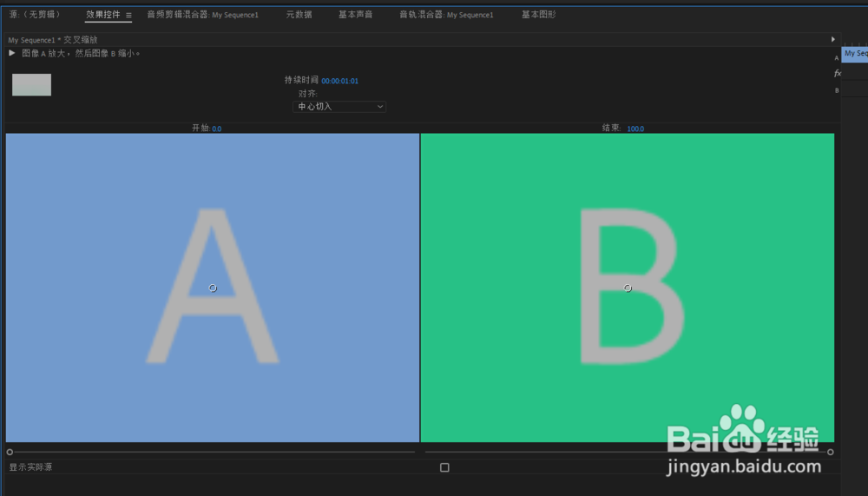Toggle the timeline view arrow at top right
Screen dimensions: 868x496
[832, 39]
